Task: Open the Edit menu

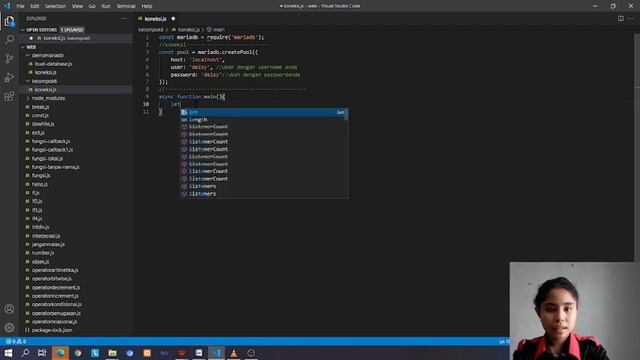Action: coord(35,6)
